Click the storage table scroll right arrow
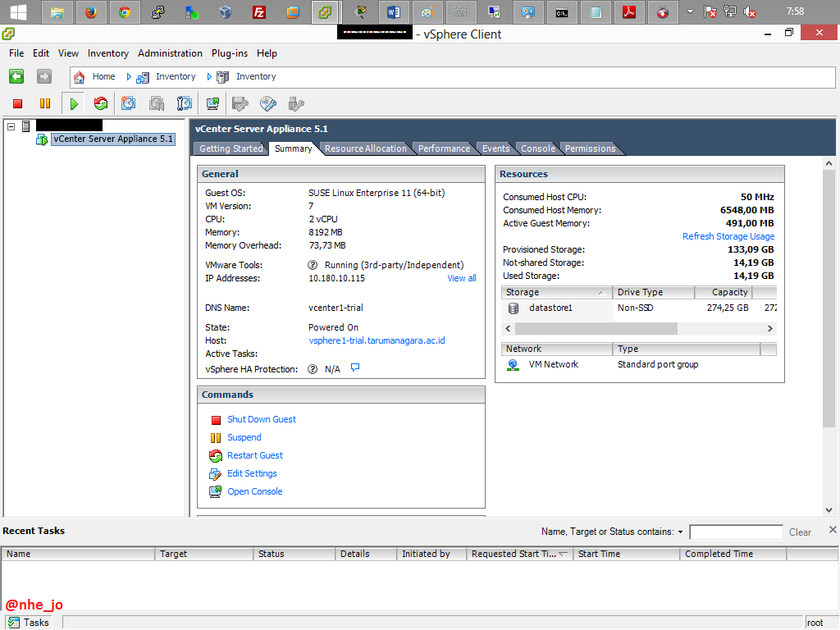The width and height of the screenshot is (840, 630). tap(769, 328)
